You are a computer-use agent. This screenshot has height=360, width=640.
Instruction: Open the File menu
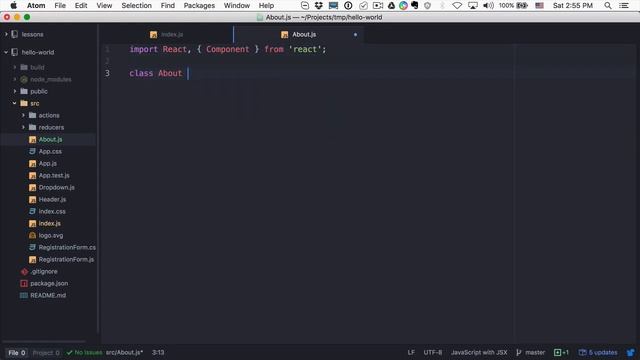(60, 5)
